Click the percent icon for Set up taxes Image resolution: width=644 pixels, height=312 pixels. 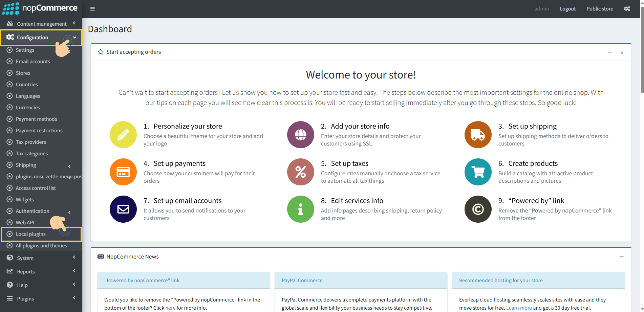point(300,172)
